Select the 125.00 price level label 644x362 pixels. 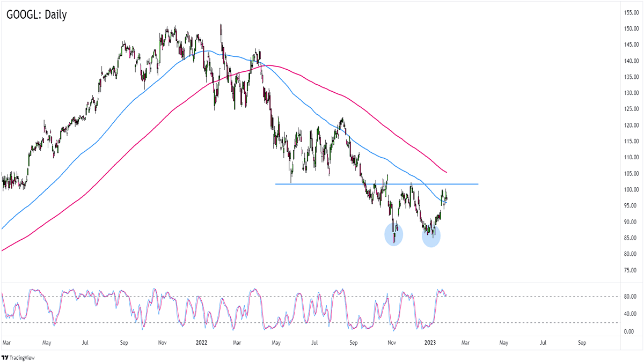[631, 109]
